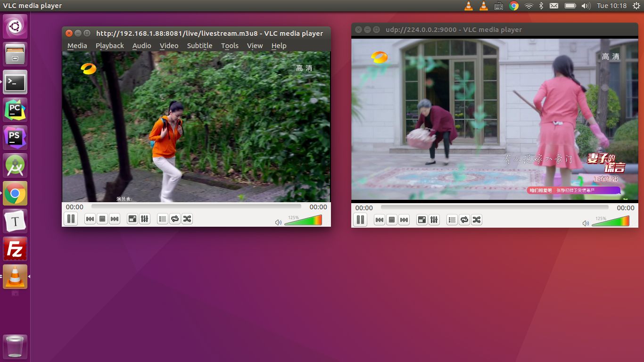644x362 pixels.
Task: Click next media button in udp window
Action: [x=404, y=220]
